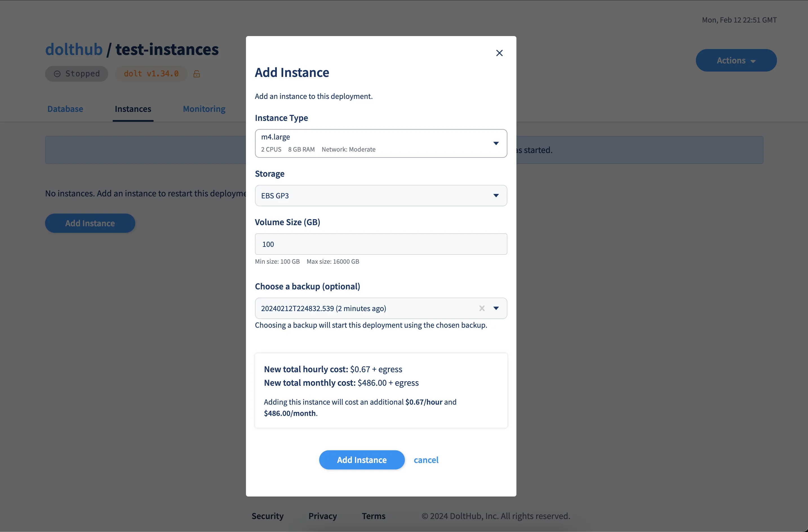The image size is (808, 532).
Task: Confirm with the modal Add Instance button
Action: pos(361,460)
